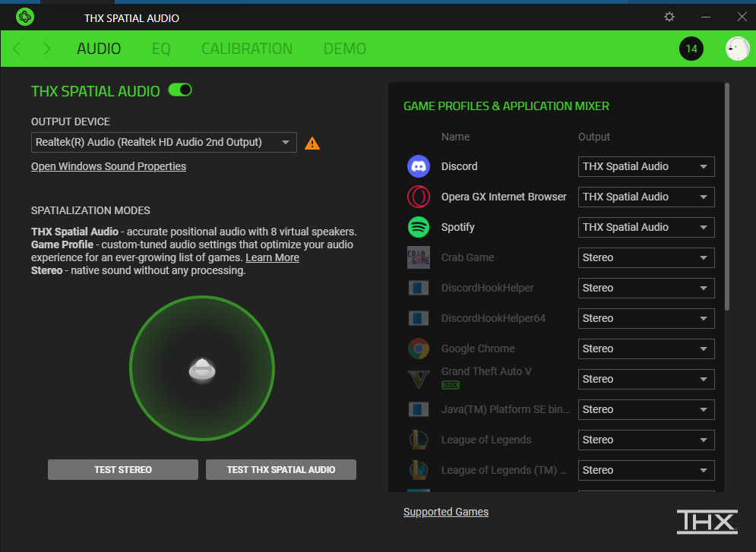Open the Output Device dropdown
The width and height of the screenshot is (756, 552).
pos(164,143)
